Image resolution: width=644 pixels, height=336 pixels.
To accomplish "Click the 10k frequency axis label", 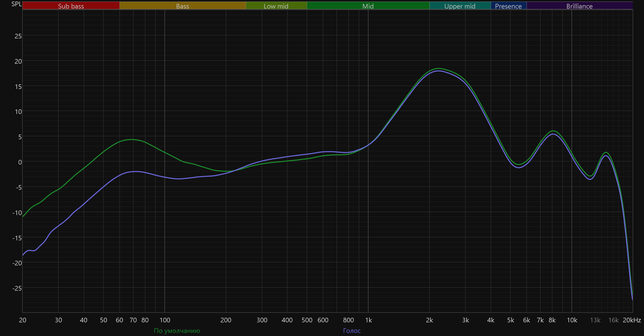I will [572, 320].
